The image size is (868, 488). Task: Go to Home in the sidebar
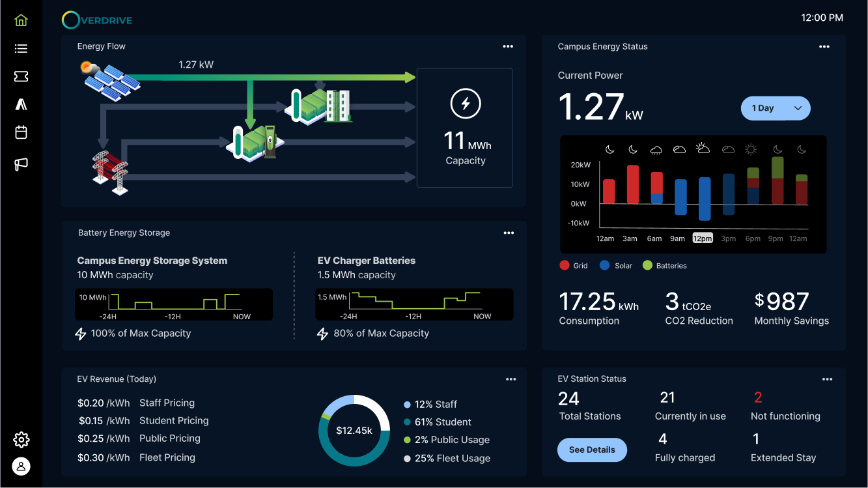pos(21,20)
